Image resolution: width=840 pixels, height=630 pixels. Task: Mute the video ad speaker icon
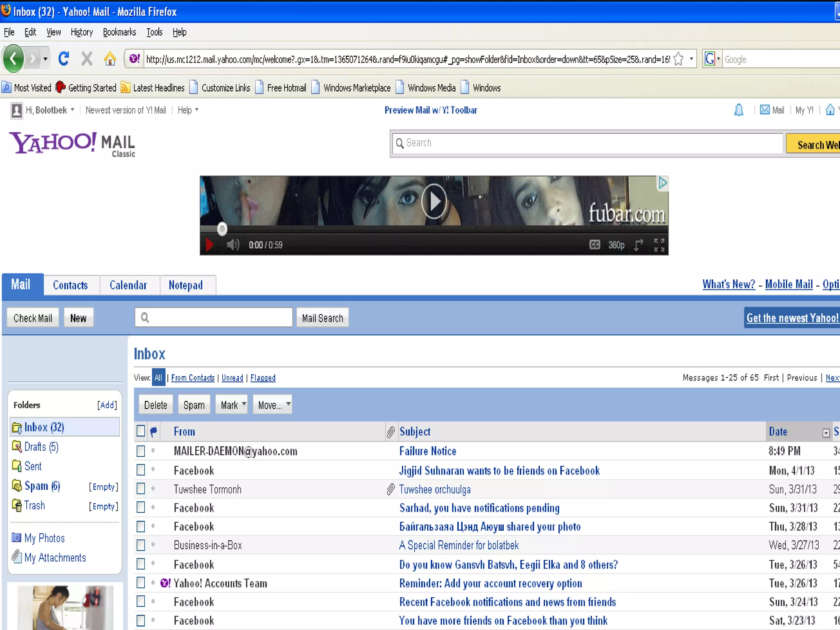point(233,245)
